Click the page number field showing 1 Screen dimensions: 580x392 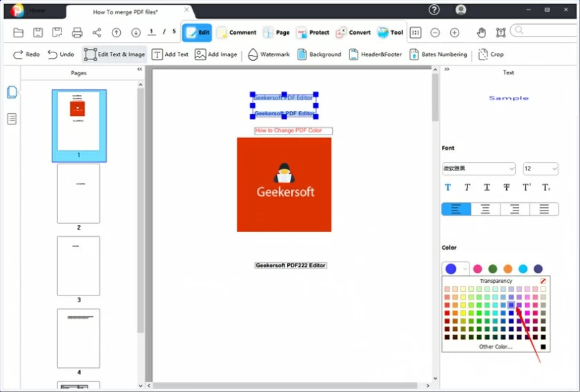[151, 32]
